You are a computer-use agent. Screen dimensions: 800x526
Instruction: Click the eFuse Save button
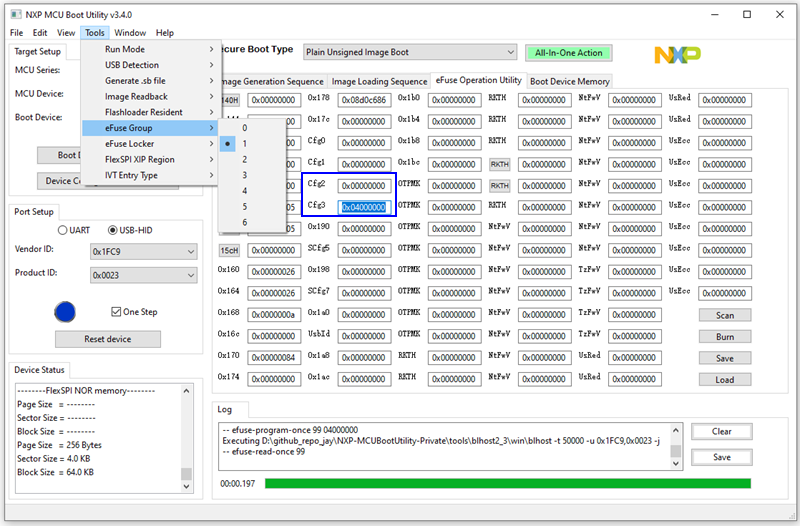pyautogui.click(x=724, y=358)
